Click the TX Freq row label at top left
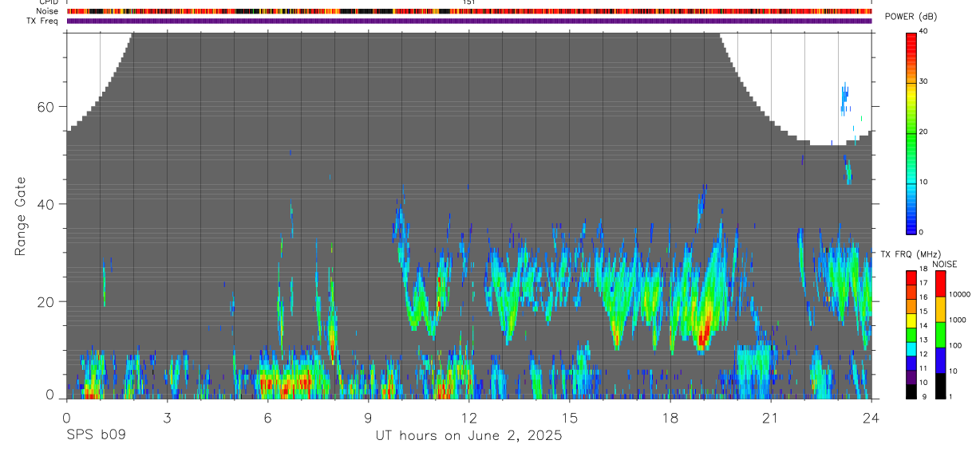 point(43,21)
